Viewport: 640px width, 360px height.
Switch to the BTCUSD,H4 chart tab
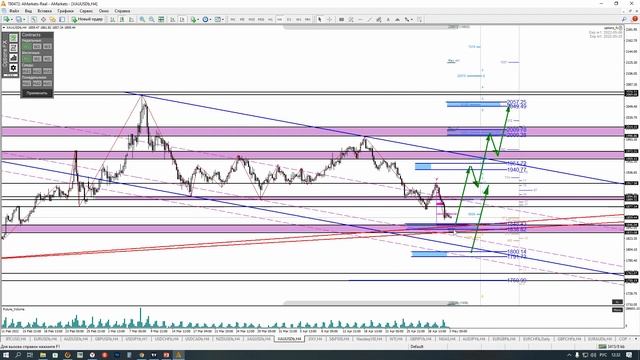coord(16,339)
